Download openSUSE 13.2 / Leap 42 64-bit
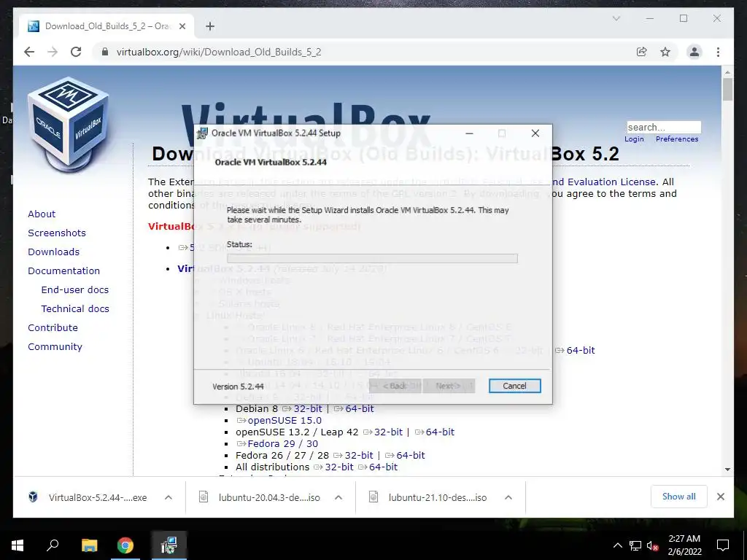The width and height of the screenshot is (747, 560). tap(435, 432)
